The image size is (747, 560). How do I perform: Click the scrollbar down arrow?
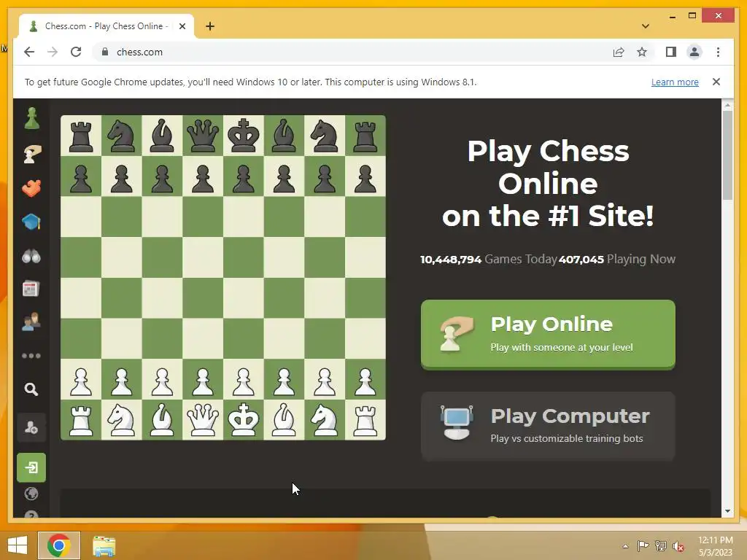727,511
